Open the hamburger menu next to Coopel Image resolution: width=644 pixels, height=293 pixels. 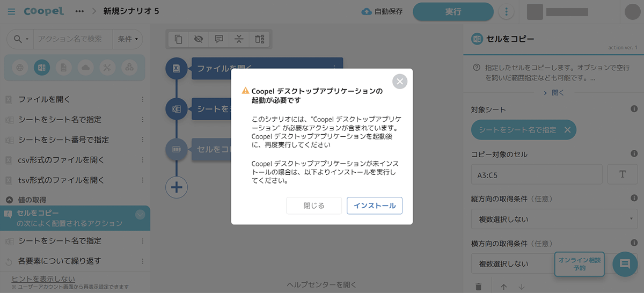(x=12, y=11)
